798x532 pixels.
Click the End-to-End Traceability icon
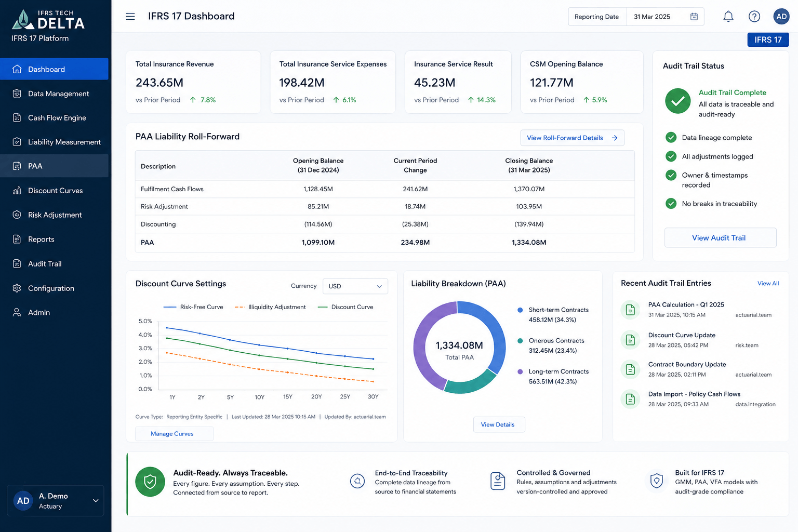point(357,481)
